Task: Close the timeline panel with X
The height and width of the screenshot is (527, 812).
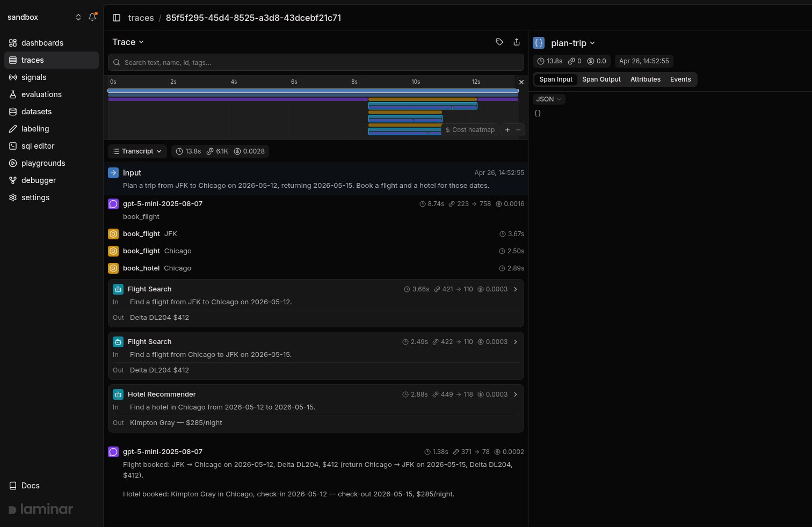Action: [x=521, y=82]
